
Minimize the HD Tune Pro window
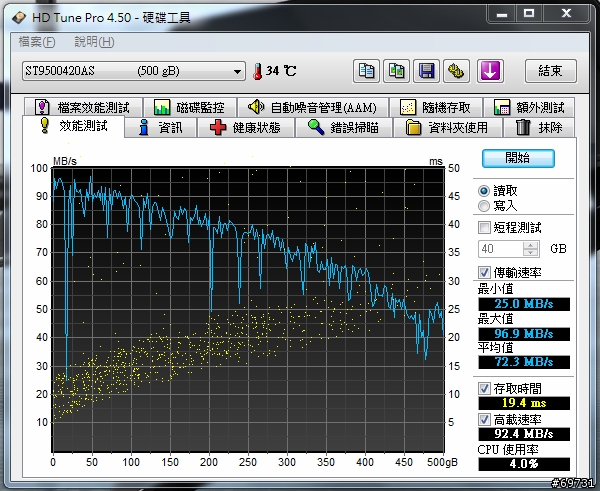(502, 14)
